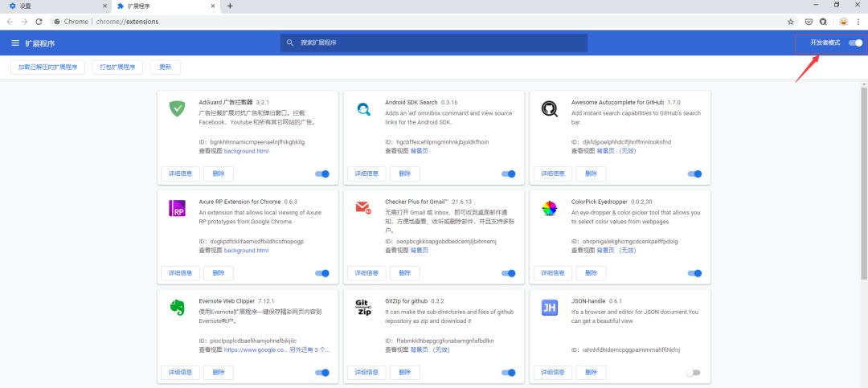Click the GitZip for github icon
Screen dimensions: 868x388
click(363, 308)
